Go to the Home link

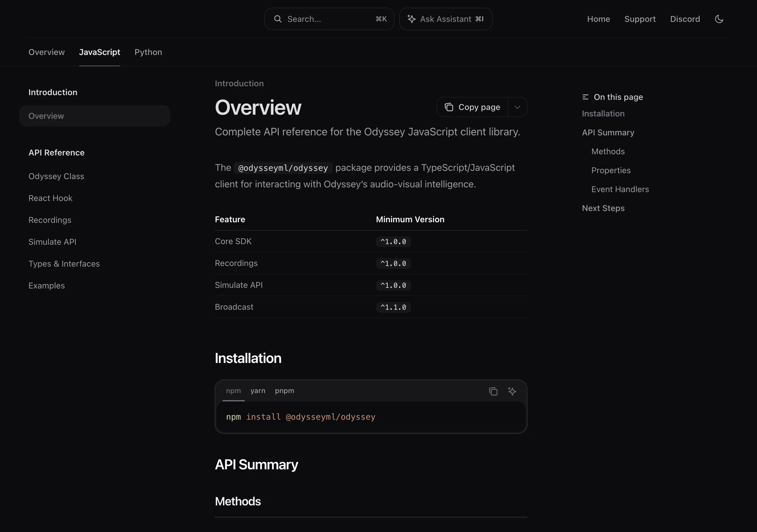pyautogui.click(x=599, y=19)
